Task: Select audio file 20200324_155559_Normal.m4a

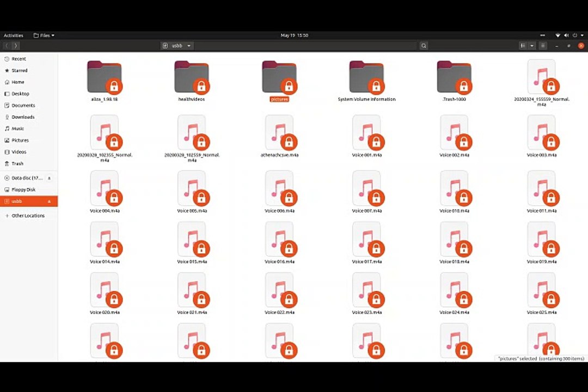Action: 542,77
